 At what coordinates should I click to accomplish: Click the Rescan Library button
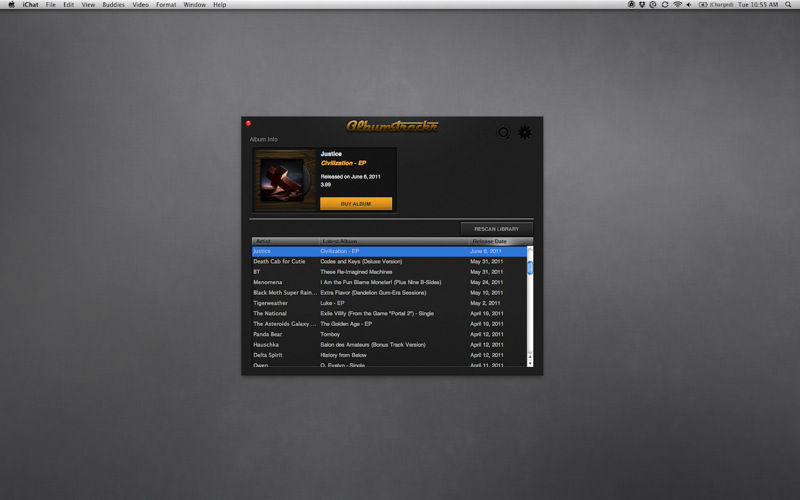point(496,229)
